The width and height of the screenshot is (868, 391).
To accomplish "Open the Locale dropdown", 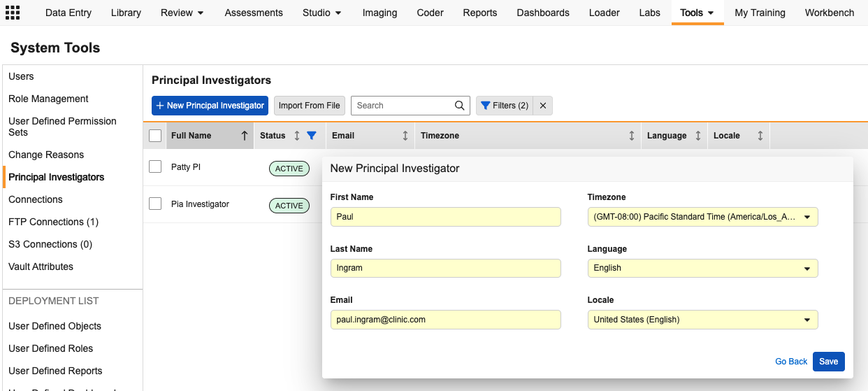I will [x=702, y=320].
